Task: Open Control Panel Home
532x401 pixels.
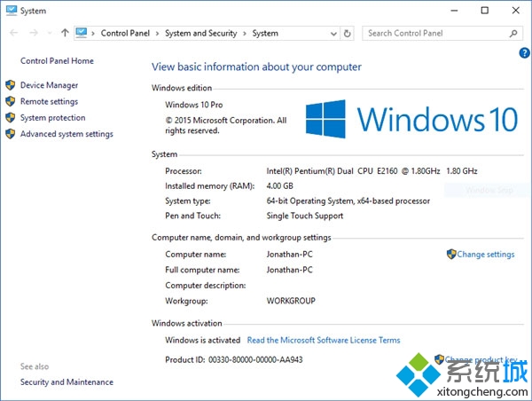Action: coord(57,61)
